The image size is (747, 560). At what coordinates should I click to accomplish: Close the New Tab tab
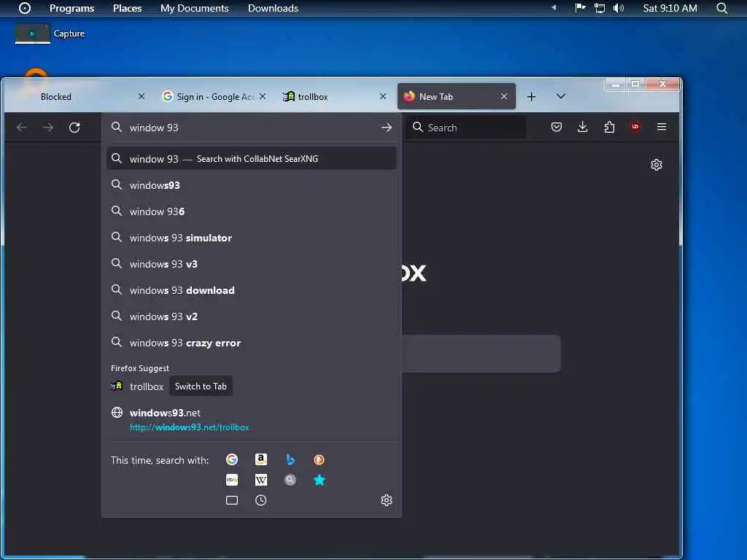(504, 97)
